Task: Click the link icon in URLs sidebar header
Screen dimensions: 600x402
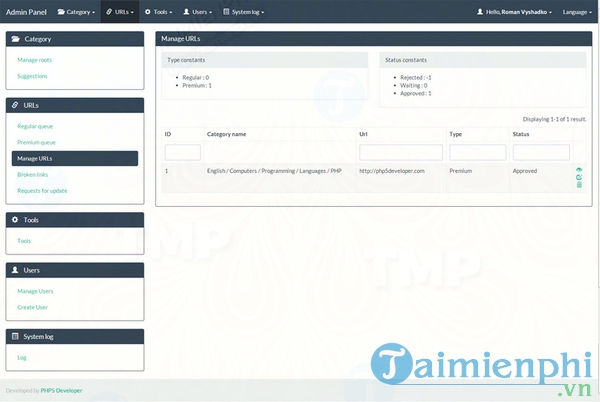Action: tap(15, 105)
